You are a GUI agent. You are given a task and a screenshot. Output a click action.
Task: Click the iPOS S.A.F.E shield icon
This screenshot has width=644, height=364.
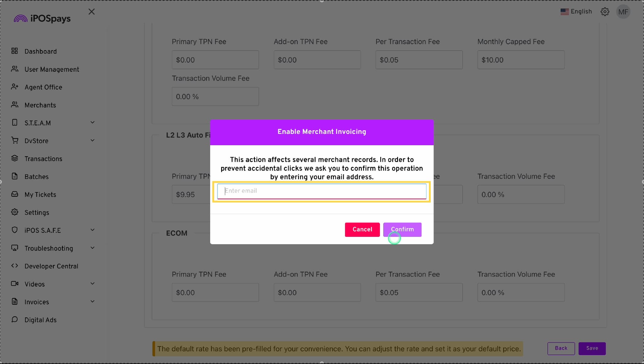(15, 230)
